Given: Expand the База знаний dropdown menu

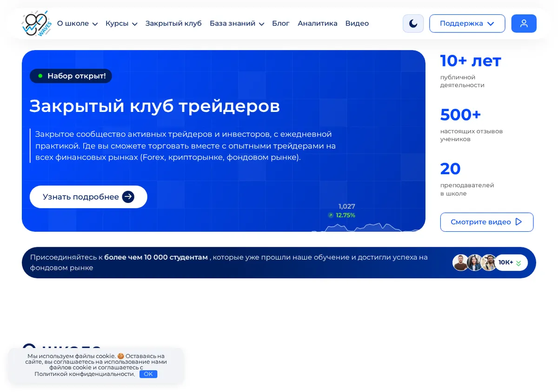Looking at the screenshot, I should [x=237, y=24].
